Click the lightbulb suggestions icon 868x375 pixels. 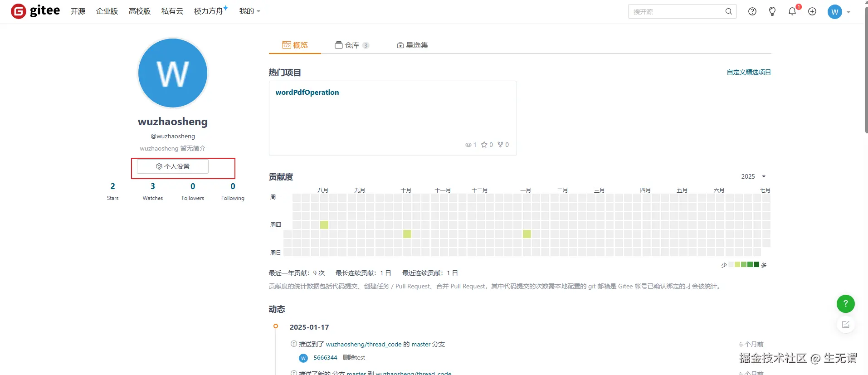click(772, 11)
